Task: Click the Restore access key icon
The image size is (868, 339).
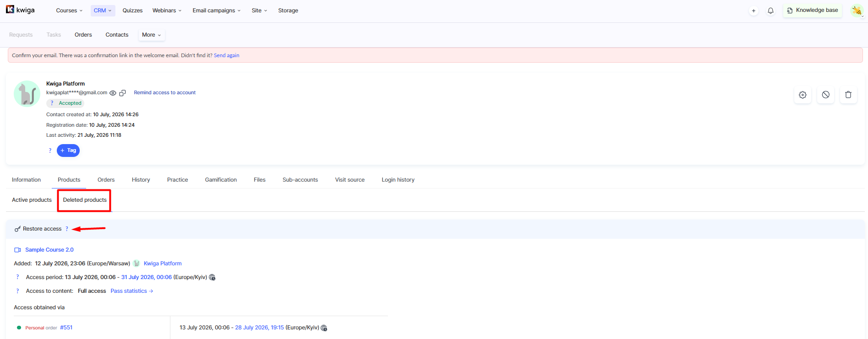Action: pyautogui.click(x=17, y=229)
